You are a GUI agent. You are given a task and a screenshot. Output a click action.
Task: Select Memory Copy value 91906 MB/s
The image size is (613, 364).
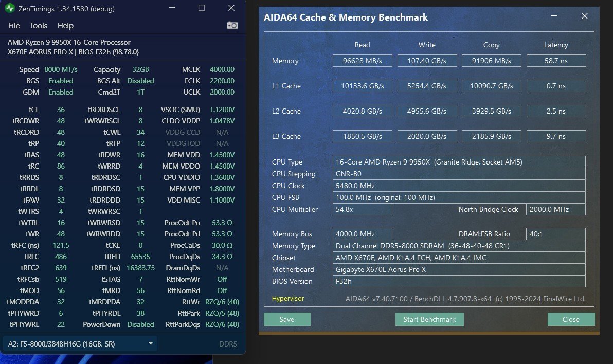492,61
